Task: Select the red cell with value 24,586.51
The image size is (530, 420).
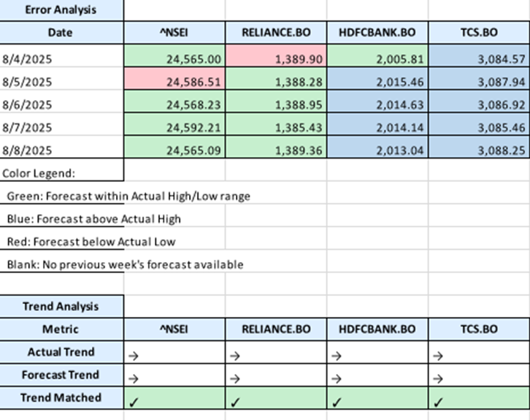Action: [x=174, y=78]
